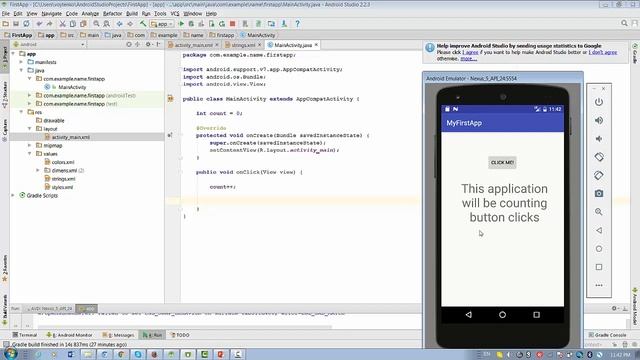Click the emulator screenshot camera icon

(599, 193)
